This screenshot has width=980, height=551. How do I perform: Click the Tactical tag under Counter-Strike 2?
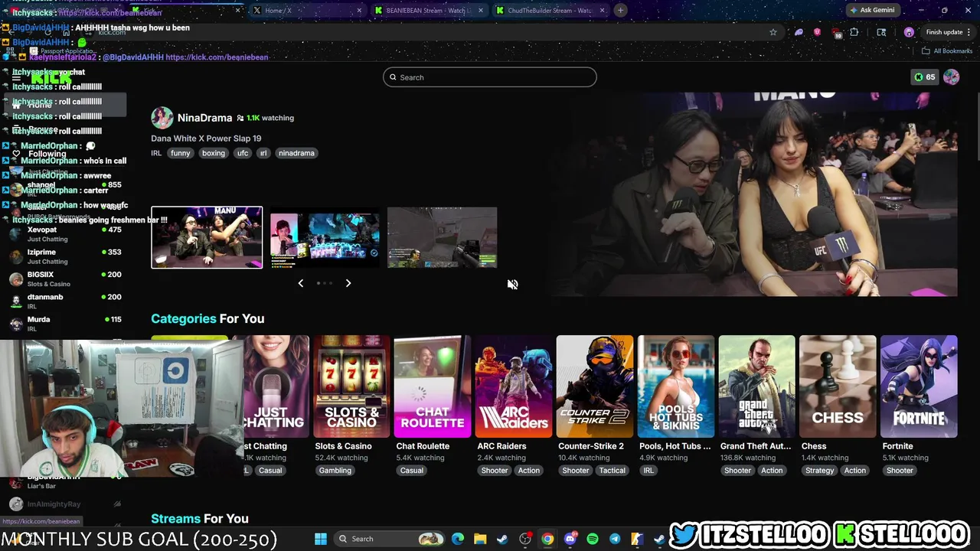click(612, 471)
